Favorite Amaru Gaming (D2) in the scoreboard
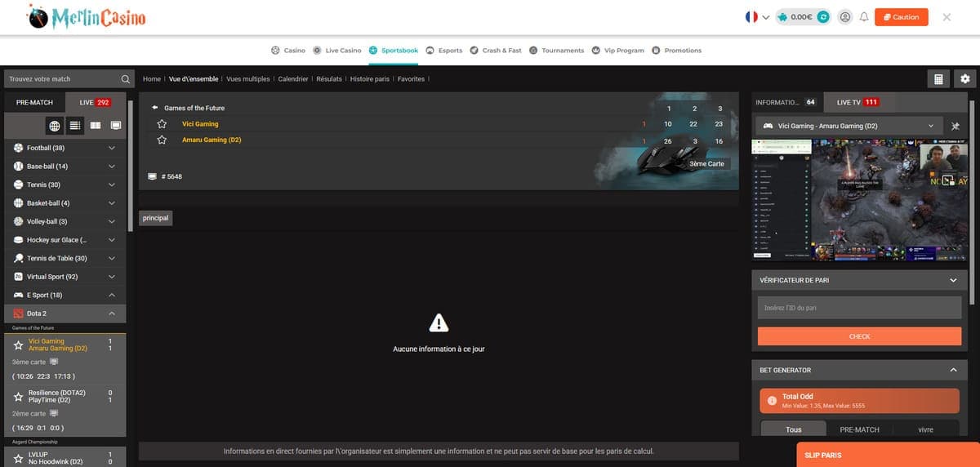 pos(162,140)
